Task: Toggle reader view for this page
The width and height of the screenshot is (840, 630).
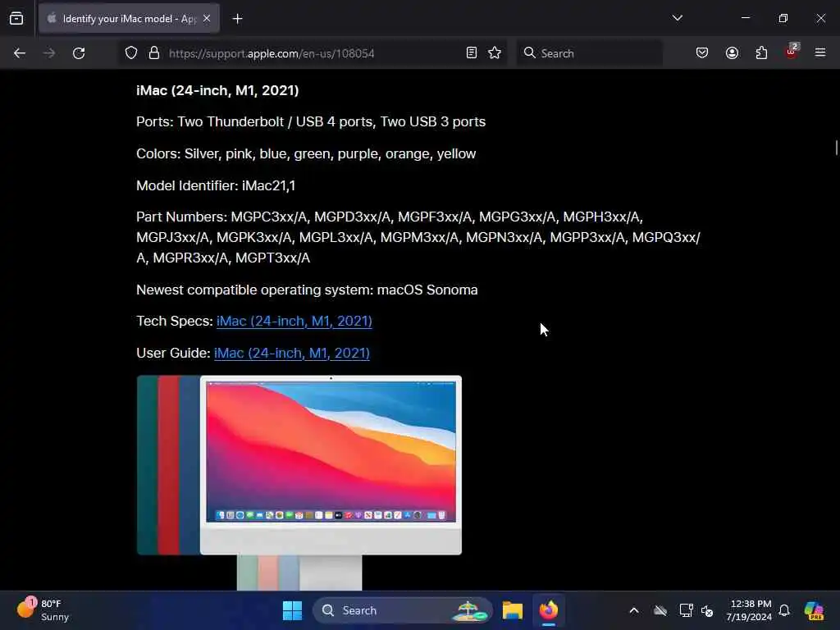Action: [472, 53]
